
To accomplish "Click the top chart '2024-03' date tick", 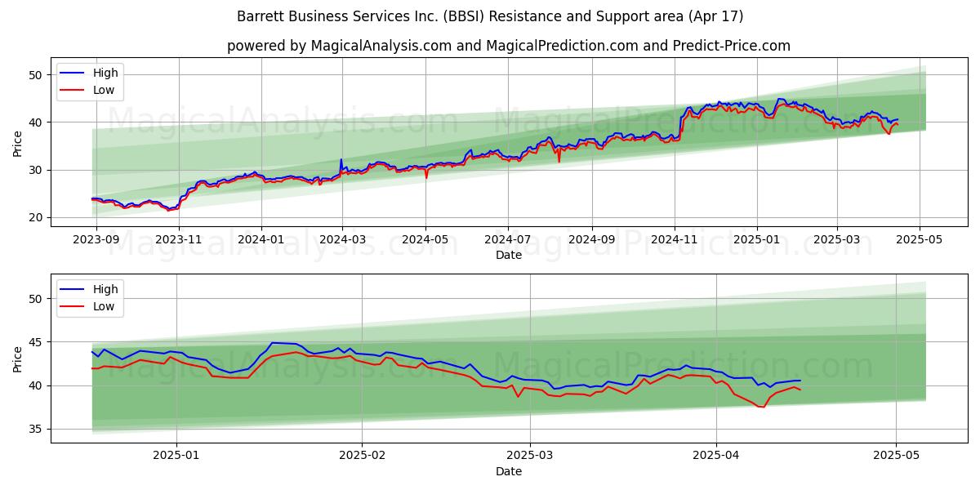I will (342, 240).
